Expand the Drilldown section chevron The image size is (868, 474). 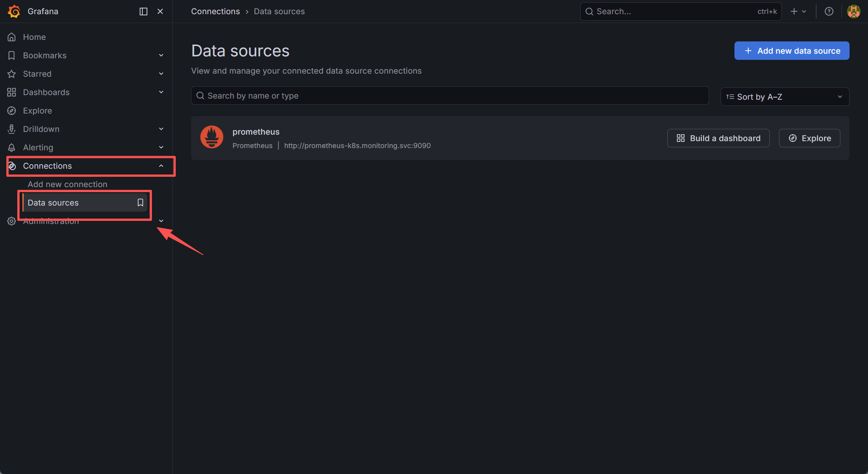click(161, 129)
